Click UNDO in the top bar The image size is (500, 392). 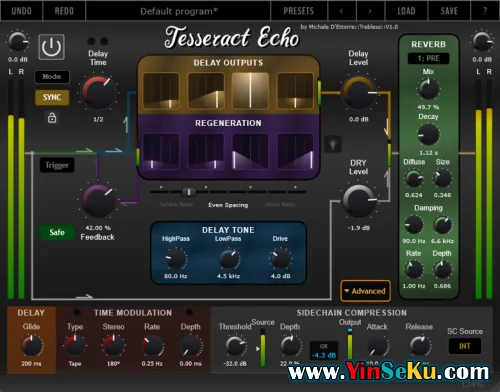[x=21, y=11]
